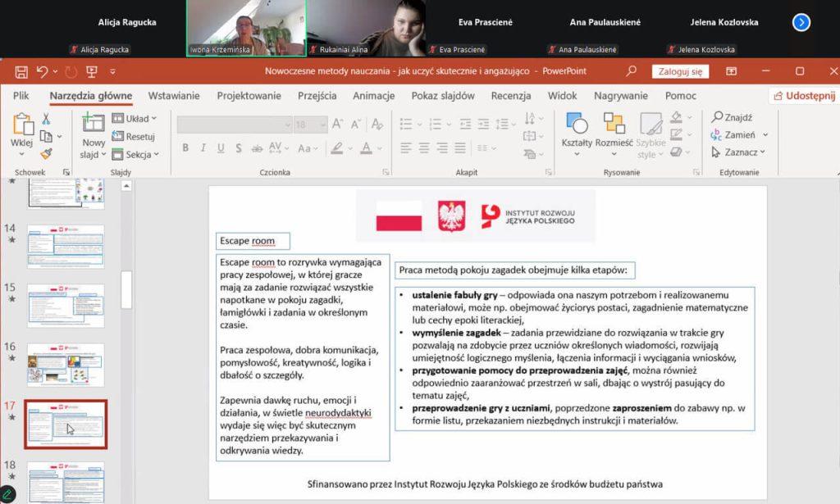Start slideshow from beginning icon

pos(91,71)
